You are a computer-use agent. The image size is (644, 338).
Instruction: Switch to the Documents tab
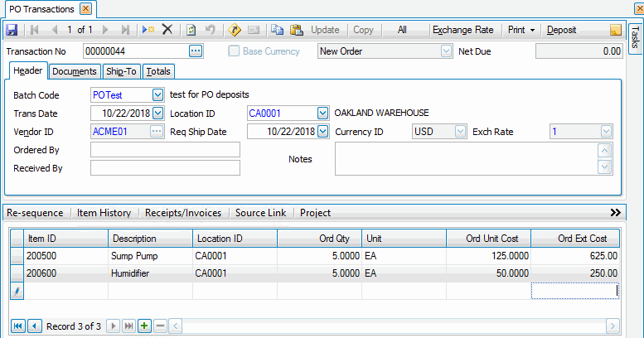(75, 71)
